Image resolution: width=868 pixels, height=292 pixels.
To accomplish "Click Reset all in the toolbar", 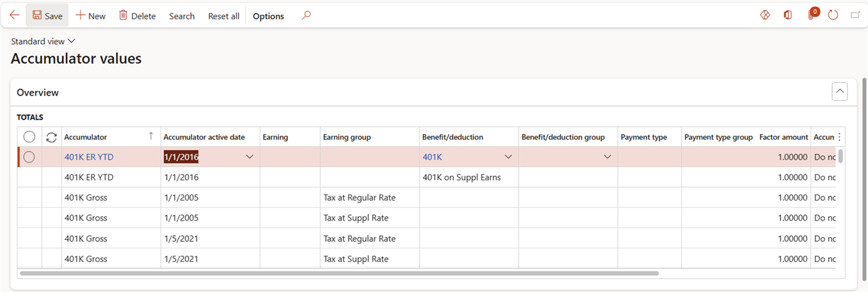I will [x=224, y=16].
